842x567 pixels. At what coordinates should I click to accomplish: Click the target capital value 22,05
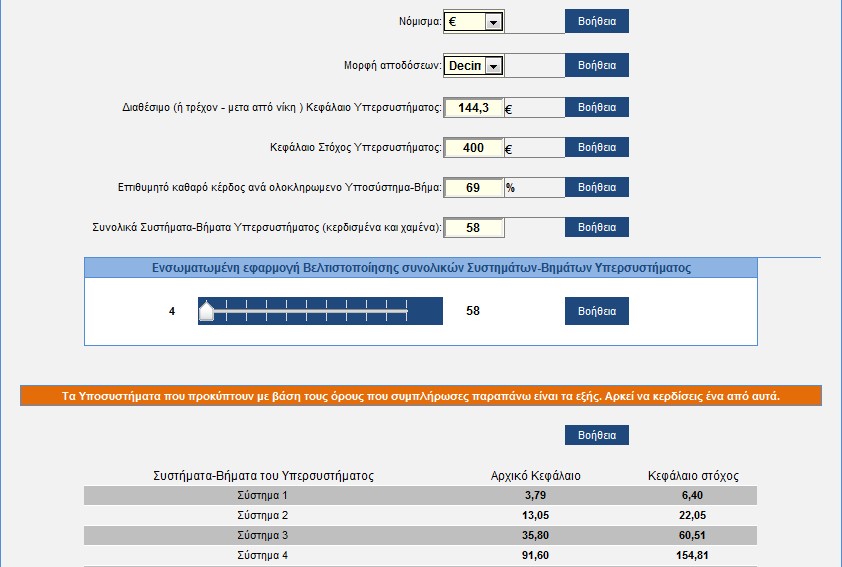[692, 515]
